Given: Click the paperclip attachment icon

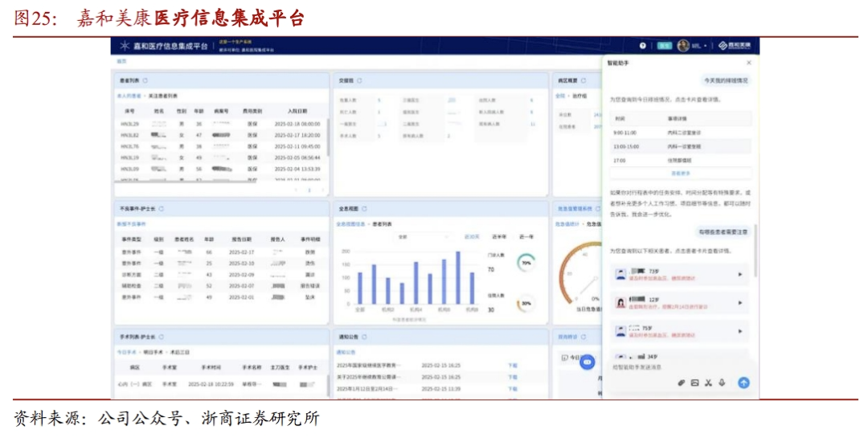Looking at the screenshot, I should point(681,383).
